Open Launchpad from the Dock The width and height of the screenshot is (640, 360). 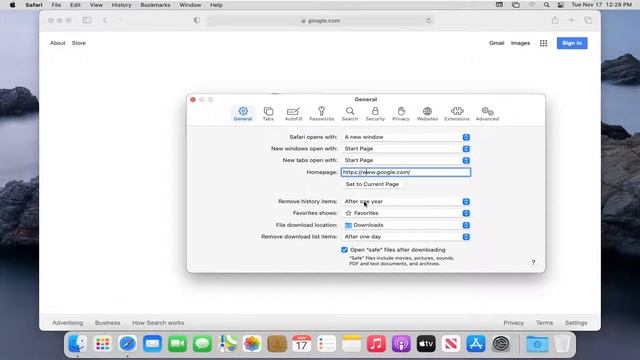102,344
